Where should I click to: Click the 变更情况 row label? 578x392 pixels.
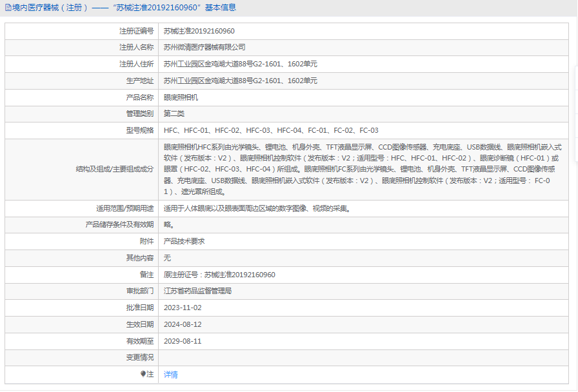(140, 357)
